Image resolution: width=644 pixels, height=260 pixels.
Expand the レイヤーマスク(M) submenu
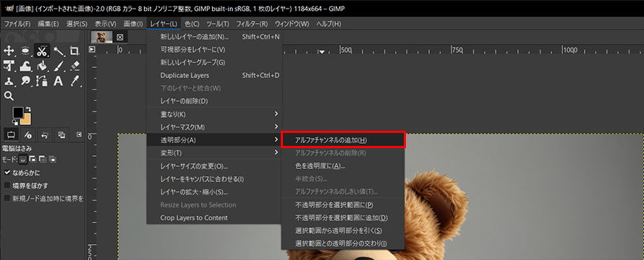point(214,126)
